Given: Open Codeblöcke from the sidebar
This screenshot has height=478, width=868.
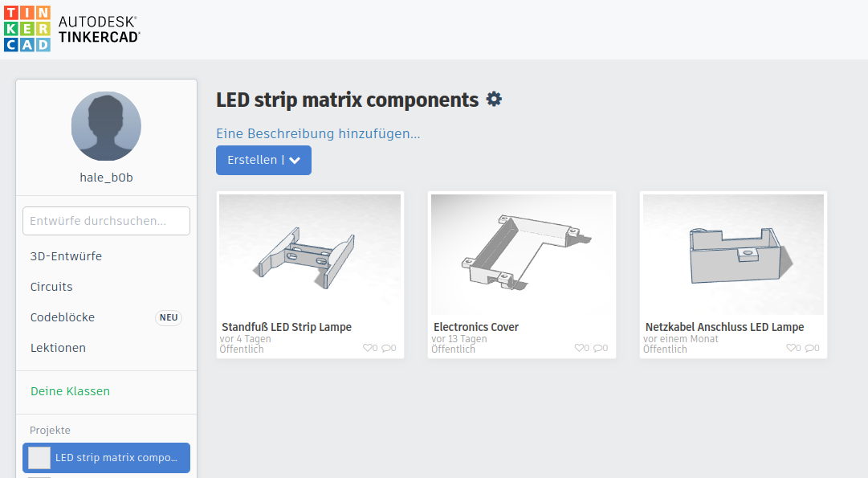Looking at the screenshot, I should pos(62,317).
